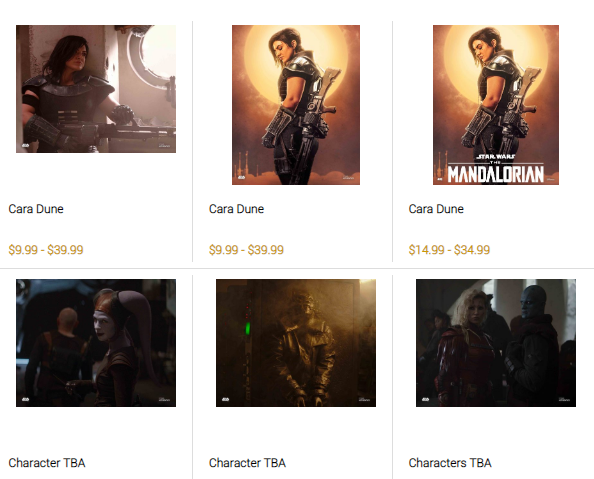Click the Characters TBA title
This screenshot has width=594, height=479.
tap(450, 463)
